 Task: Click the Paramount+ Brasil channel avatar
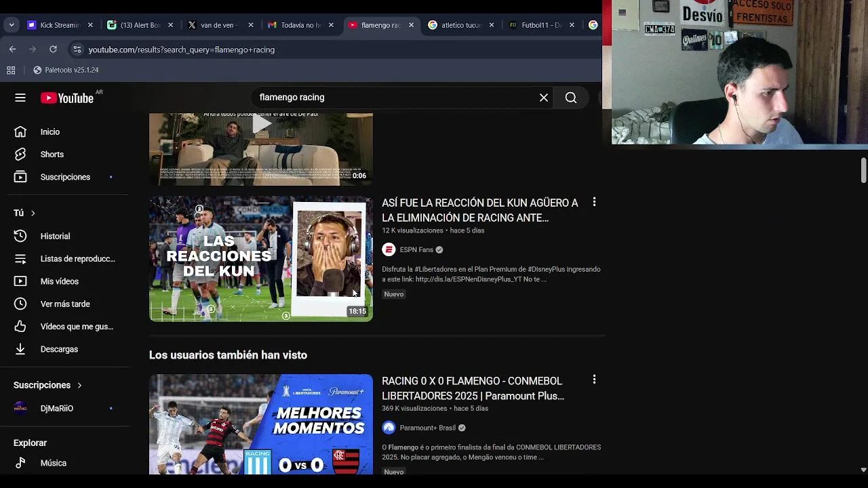389,428
